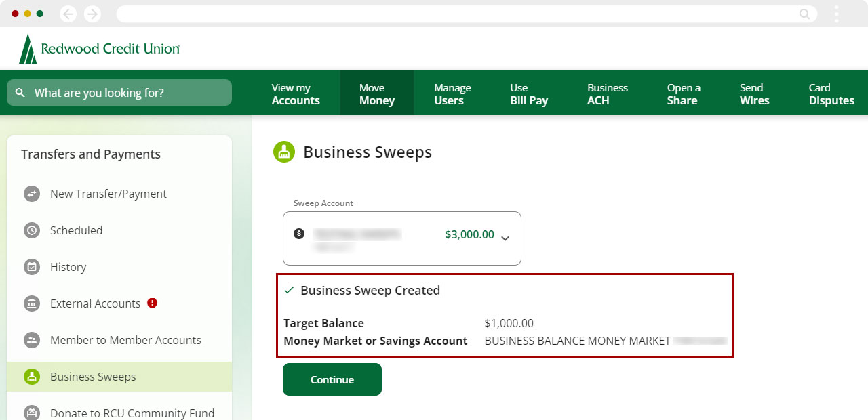Open the Move Money menu
Screen dimensions: 868x420
pyautogui.click(x=377, y=93)
